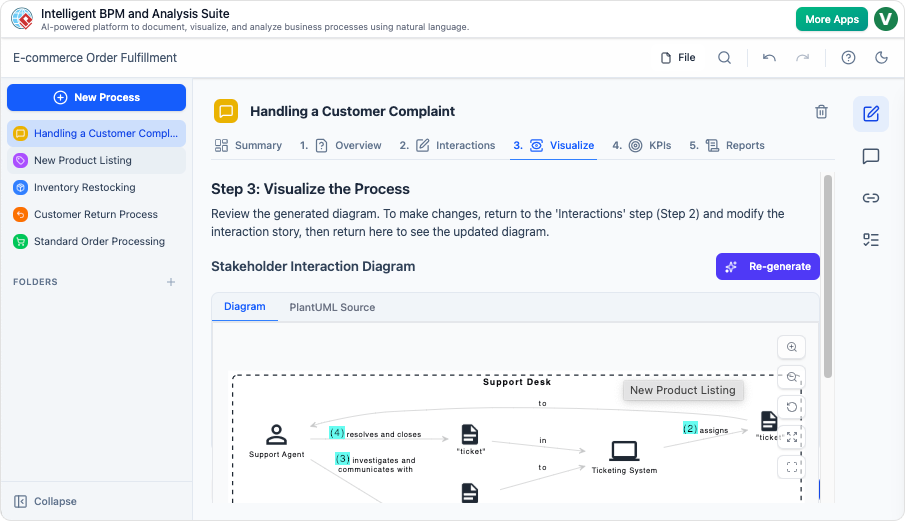Switch to PlantUML Source sub-tab
The image size is (905, 521).
coord(332,308)
